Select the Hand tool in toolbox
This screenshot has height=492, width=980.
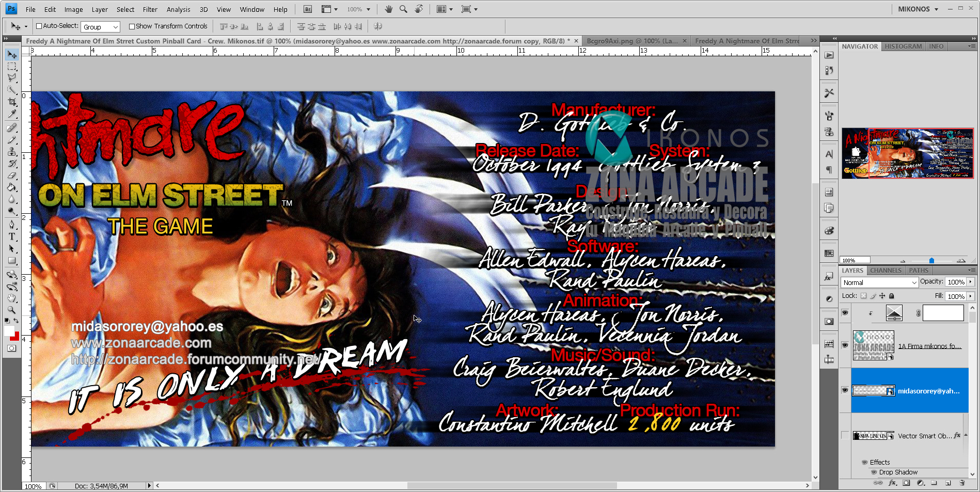click(x=12, y=298)
